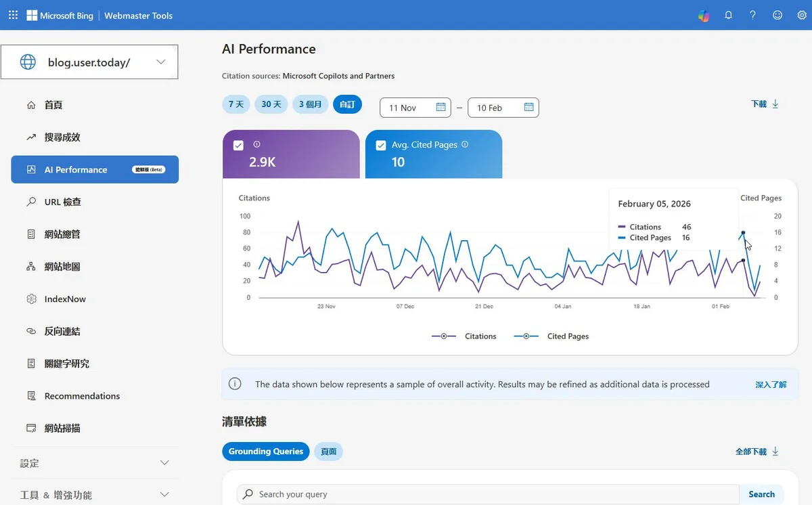Open the settings gear in header
This screenshot has height=505, width=812.
(802, 15)
